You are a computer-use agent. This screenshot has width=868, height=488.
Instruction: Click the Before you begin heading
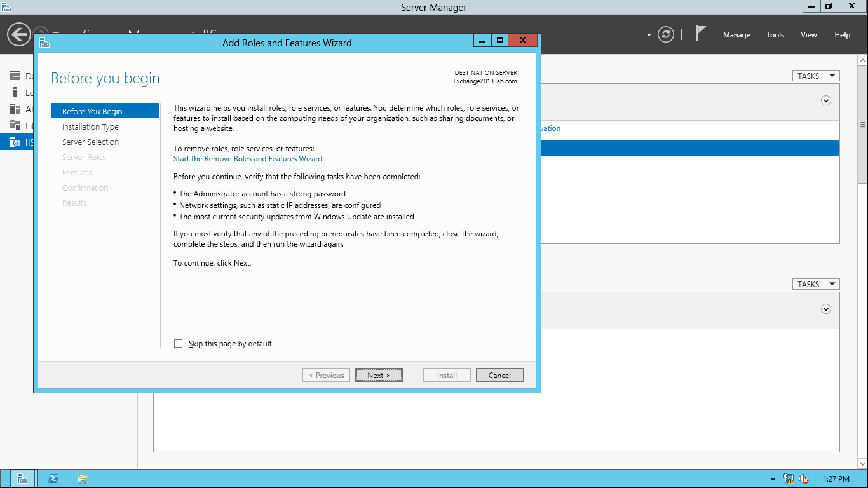coord(105,78)
